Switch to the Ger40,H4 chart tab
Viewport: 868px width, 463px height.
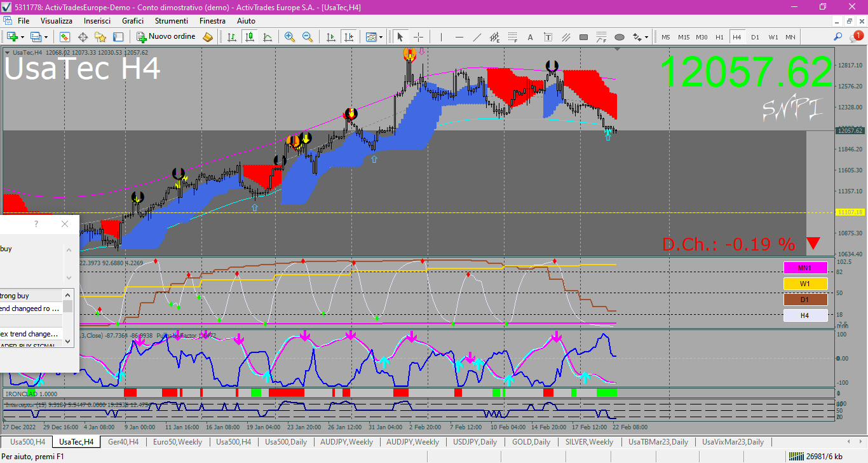pyautogui.click(x=125, y=441)
